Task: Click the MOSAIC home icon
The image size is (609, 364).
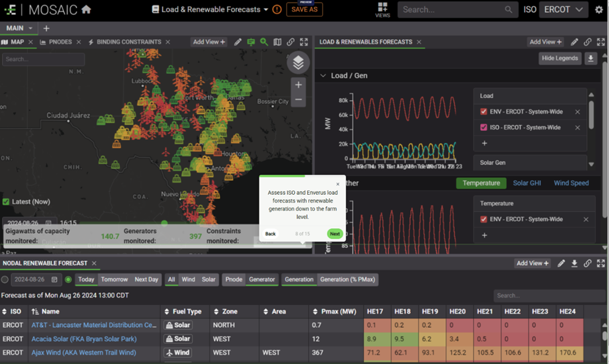Action: coord(86,10)
